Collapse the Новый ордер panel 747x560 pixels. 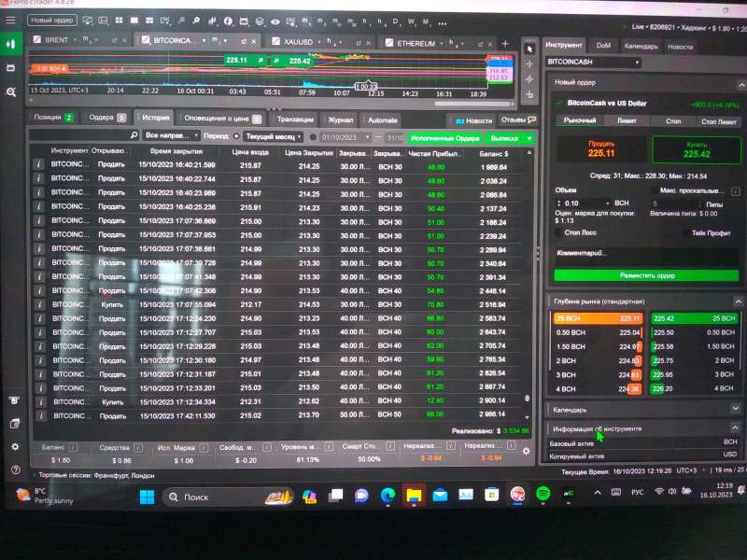741,85
